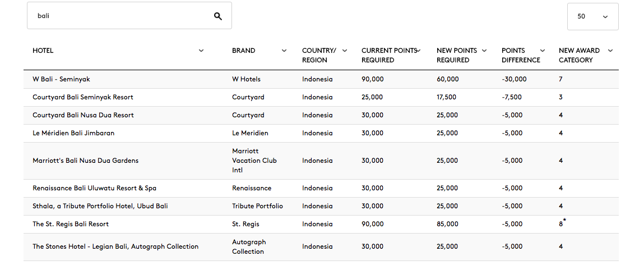The height and width of the screenshot is (265, 644).
Task: Sort by Current Points Required chevron
Action: coord(419,51)
